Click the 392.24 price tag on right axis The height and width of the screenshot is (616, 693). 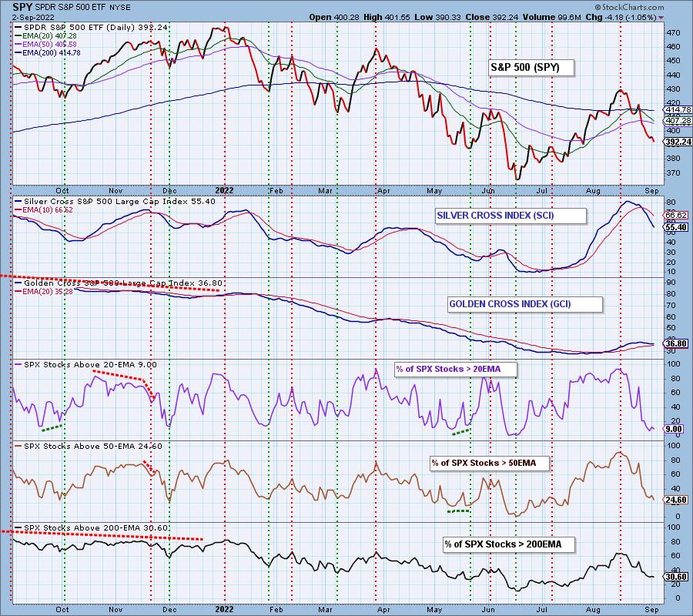(678, 142)
